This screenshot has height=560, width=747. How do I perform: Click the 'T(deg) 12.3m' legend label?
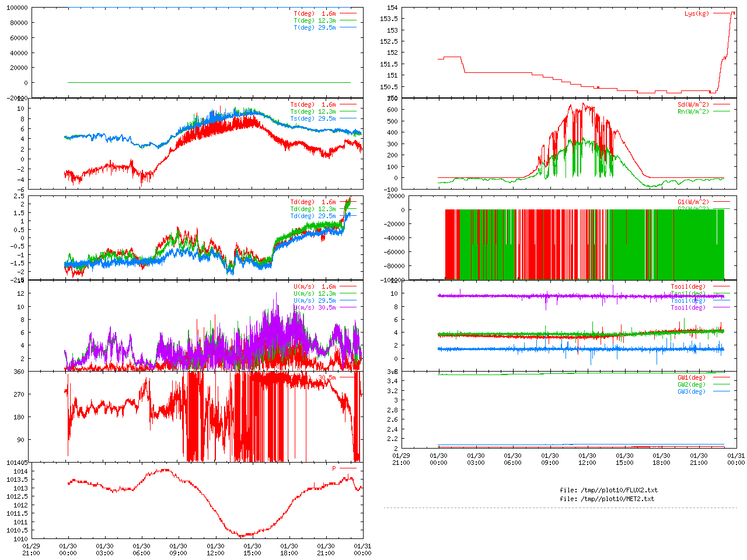pos(315,20)
